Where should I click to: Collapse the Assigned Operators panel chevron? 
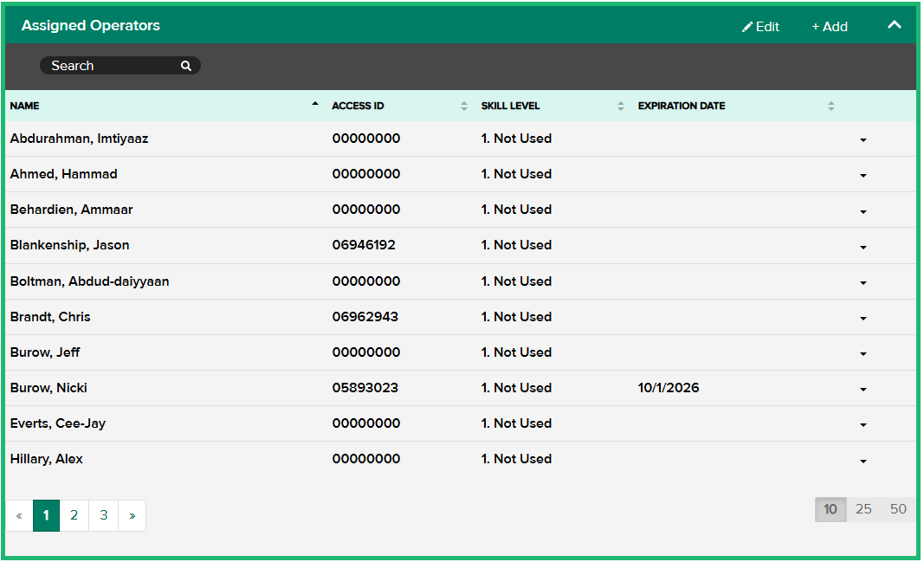click(894, 25)
